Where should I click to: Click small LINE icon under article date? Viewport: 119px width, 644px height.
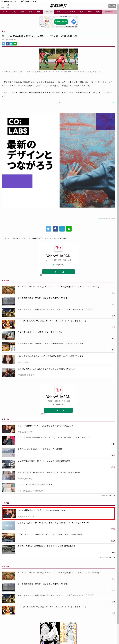tap(15, 44)
